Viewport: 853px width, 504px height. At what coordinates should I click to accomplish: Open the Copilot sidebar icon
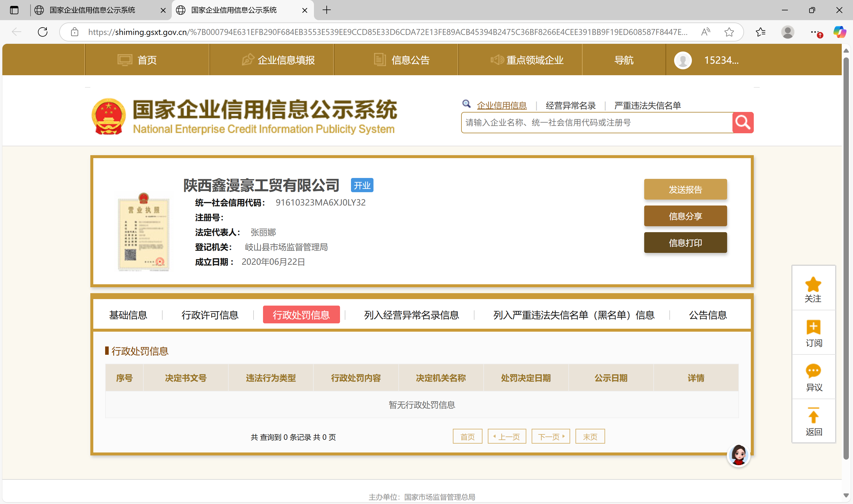[839, 32]
